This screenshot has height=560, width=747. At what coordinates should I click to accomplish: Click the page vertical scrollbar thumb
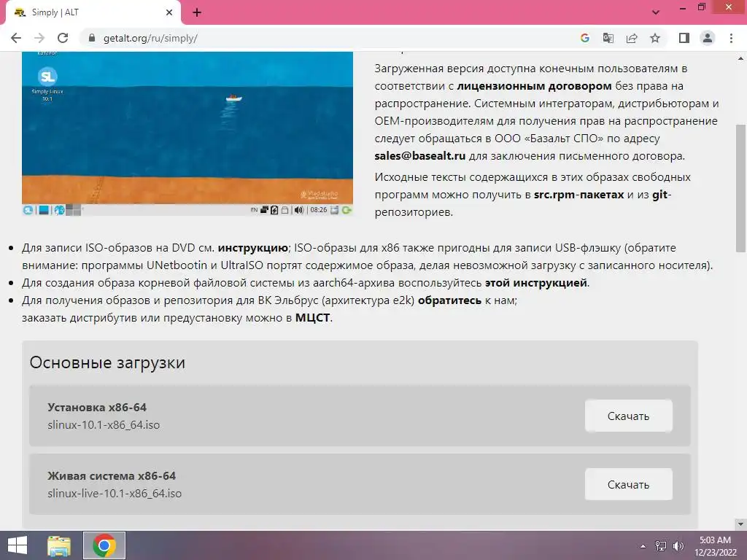pos(740,188)
